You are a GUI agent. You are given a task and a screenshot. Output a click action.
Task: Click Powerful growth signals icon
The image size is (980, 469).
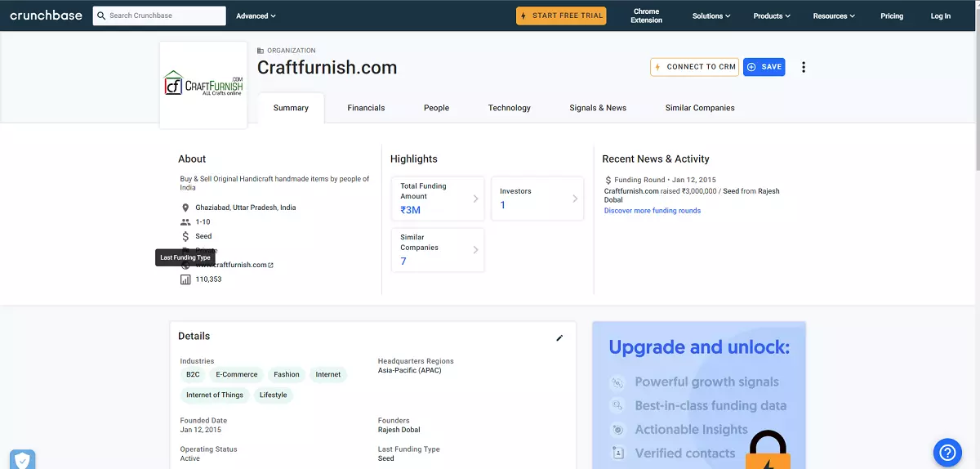tap(618, 382)
